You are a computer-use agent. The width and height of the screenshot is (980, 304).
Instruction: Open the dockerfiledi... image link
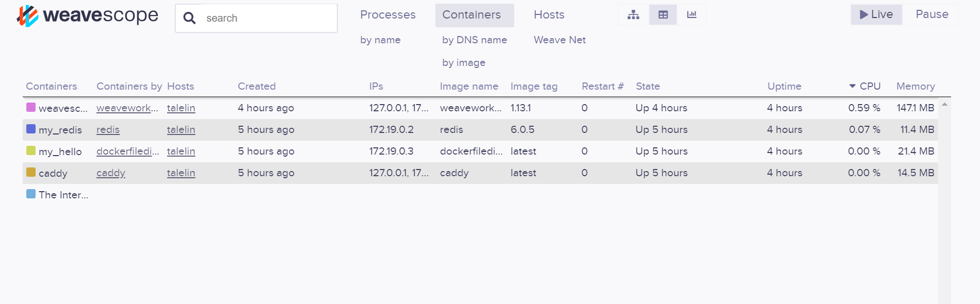tap(127, 151)
